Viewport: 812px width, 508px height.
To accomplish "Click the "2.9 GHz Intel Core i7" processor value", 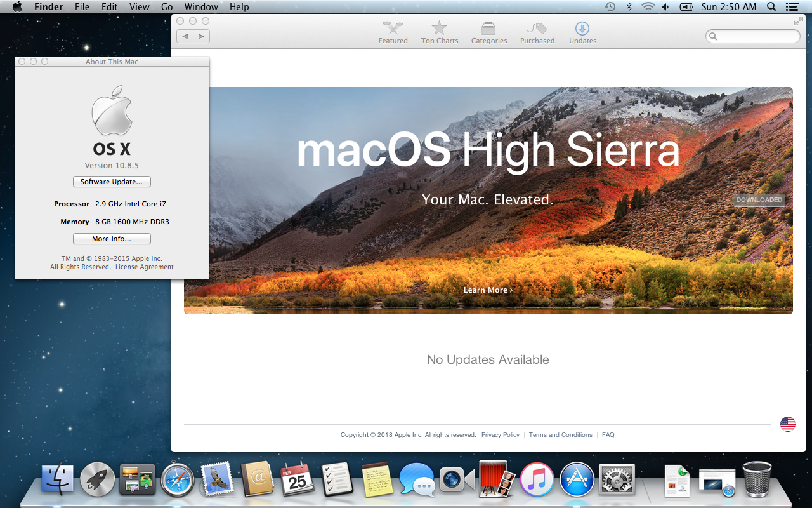I will 131,204.
